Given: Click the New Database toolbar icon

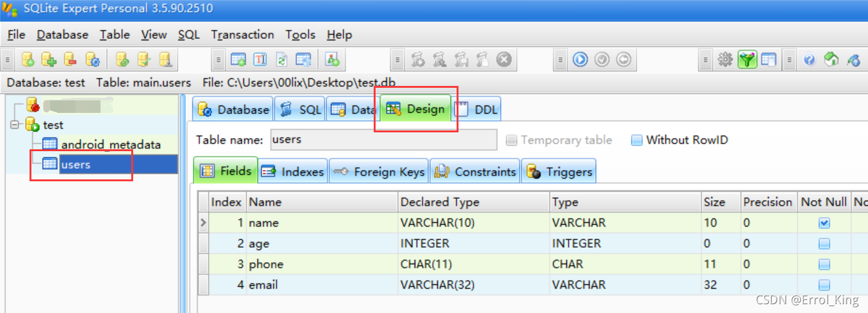Looking at the screenshot, I should [x=28, y=60].
